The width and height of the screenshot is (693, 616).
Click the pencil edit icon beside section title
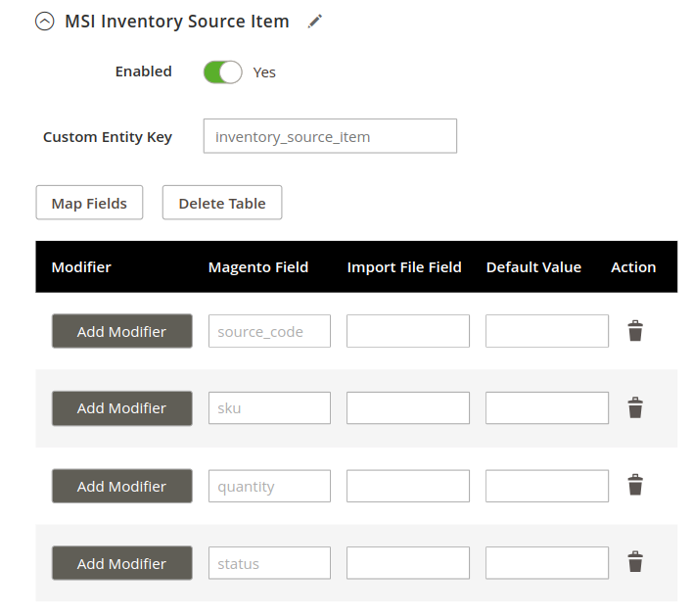[x=315, y=22]
